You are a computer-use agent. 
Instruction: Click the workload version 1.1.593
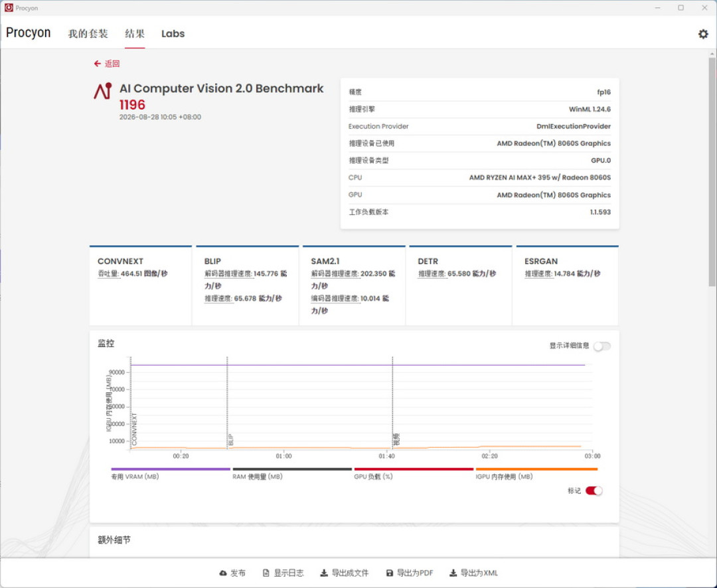pos(600,212)
